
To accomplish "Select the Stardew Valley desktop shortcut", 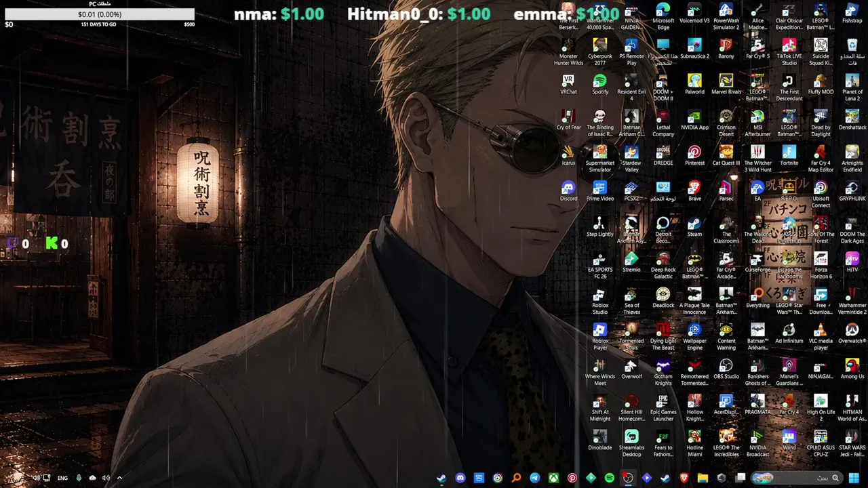I will click(x=631, y=159).
